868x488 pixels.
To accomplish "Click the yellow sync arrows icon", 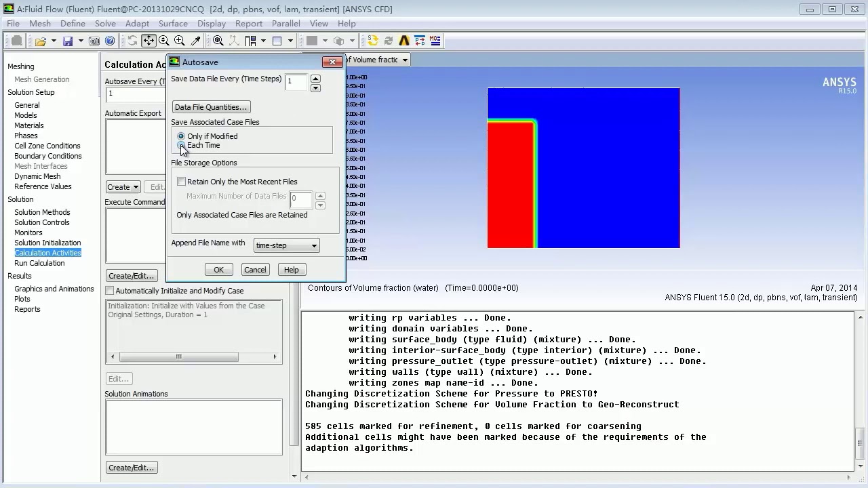I will (x=373, y=41).
